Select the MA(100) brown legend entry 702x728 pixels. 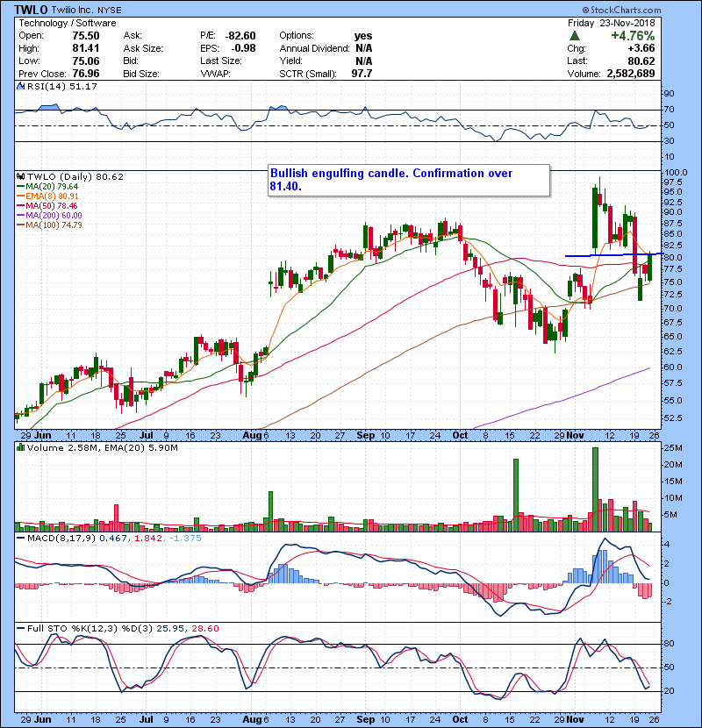(54, 225)
